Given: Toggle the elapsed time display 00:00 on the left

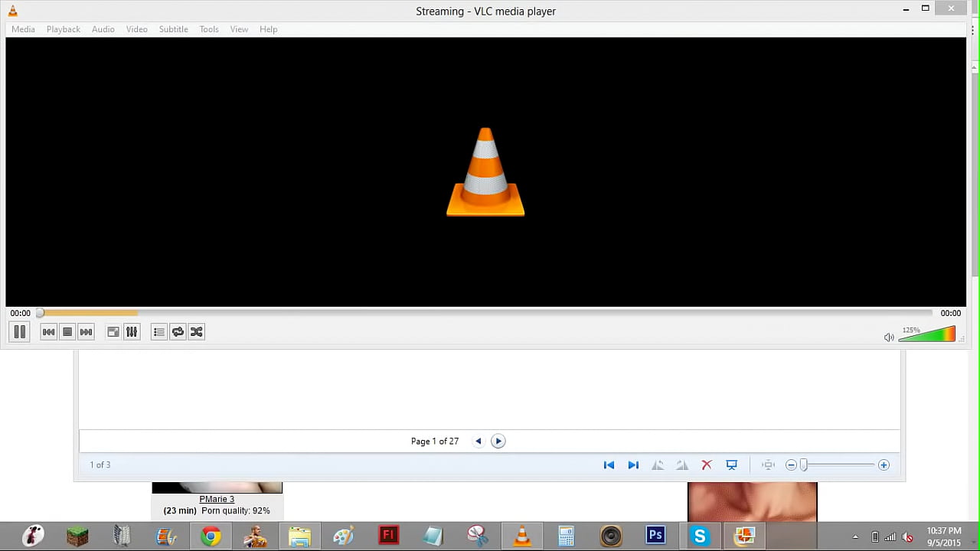Looking at the screenshot, I should (x=21, y=313).
